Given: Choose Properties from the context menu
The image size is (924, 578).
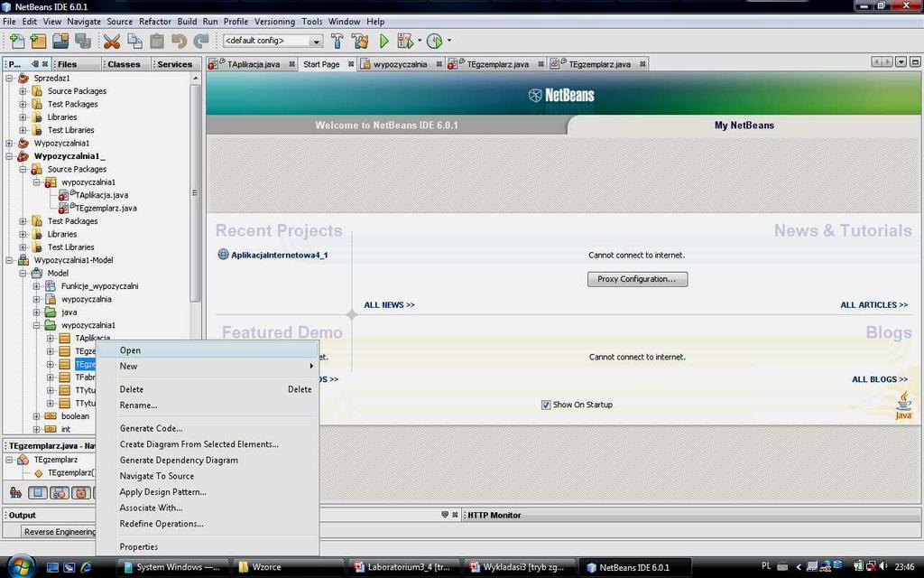Looking at the screenshot, I should [208, 546].
